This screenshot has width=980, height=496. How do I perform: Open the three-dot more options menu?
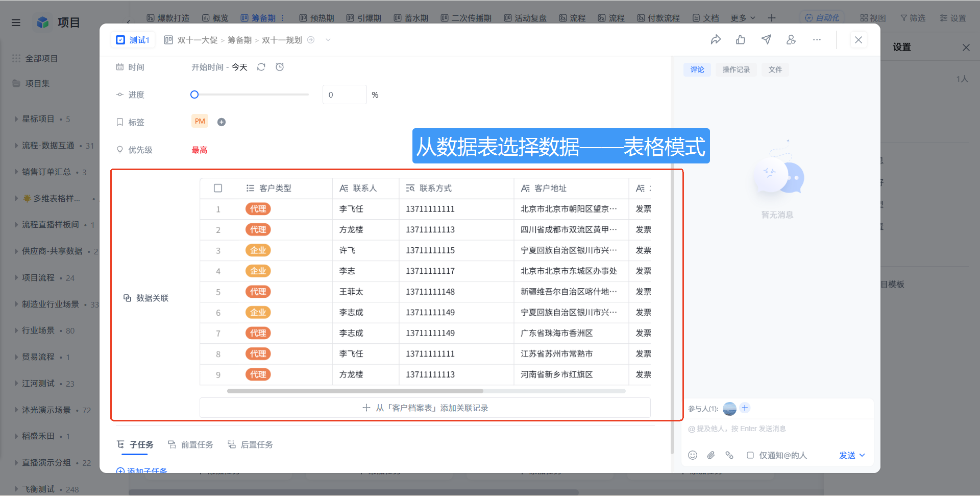817,40
